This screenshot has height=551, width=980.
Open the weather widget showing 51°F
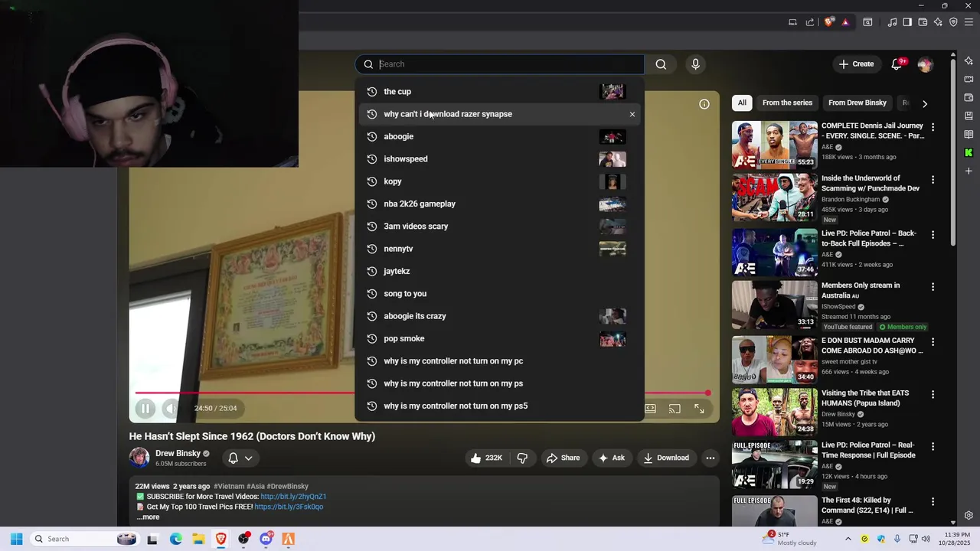789,539
